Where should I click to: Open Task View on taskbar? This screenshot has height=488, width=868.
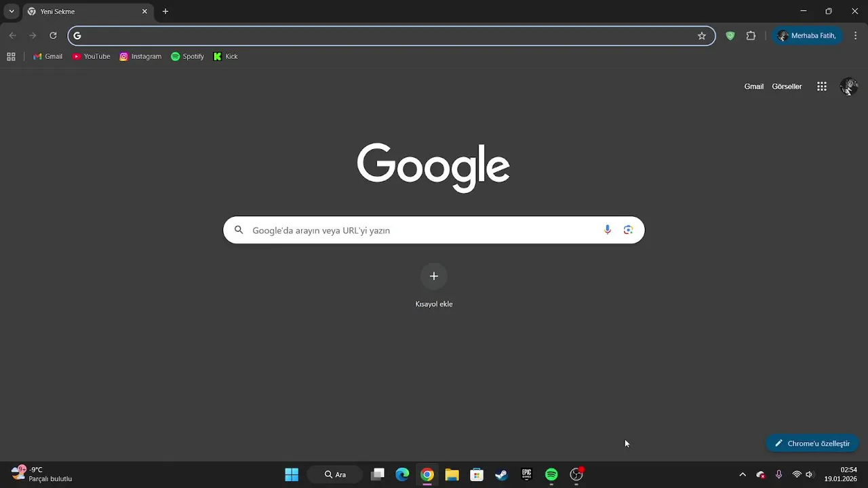[378, 474]
